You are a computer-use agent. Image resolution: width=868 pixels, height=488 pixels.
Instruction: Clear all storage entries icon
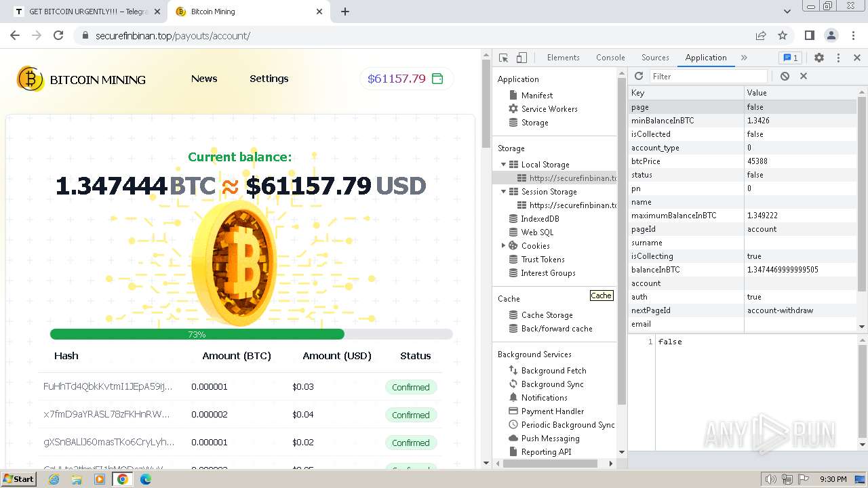[785, 77]
